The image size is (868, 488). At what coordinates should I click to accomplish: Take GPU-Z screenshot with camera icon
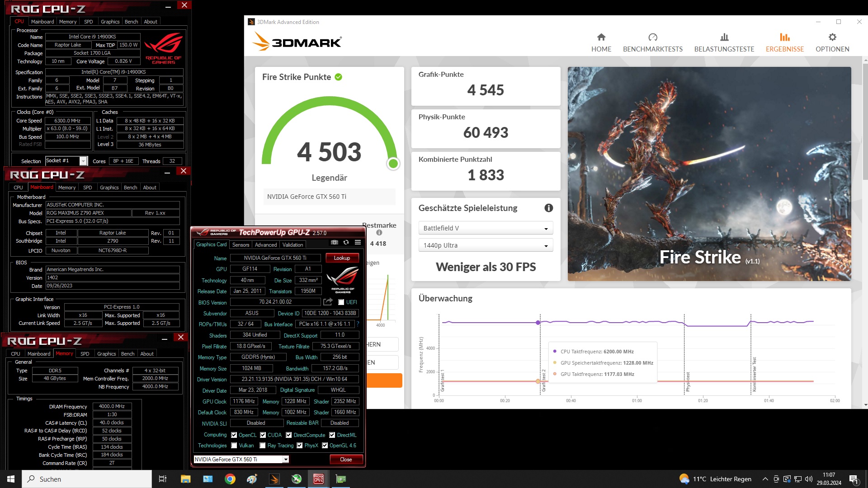click(x=334, y=243)
